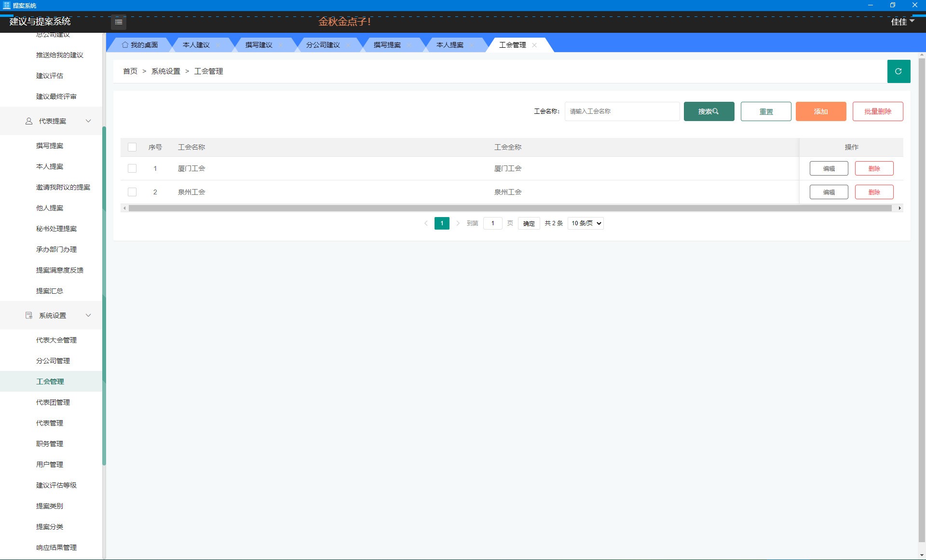Click the next page arrow in pagination

click(458, 223)
